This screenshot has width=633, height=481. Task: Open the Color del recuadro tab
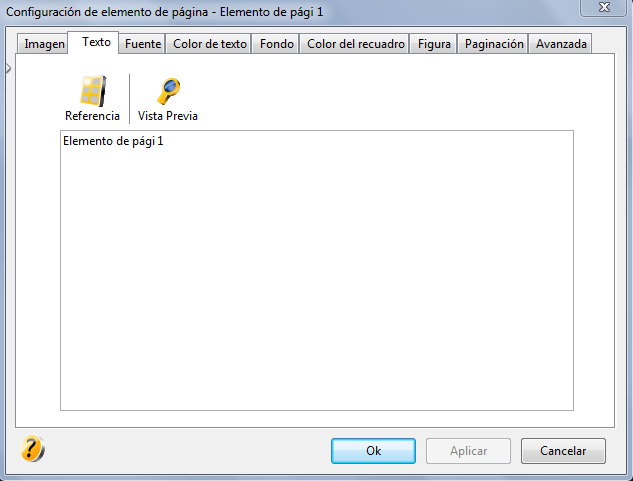356,44
